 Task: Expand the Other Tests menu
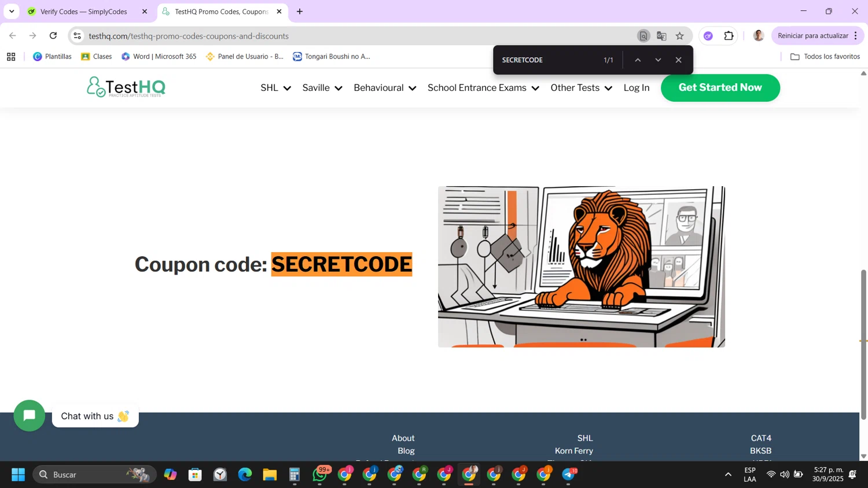(x=581, y=88)
